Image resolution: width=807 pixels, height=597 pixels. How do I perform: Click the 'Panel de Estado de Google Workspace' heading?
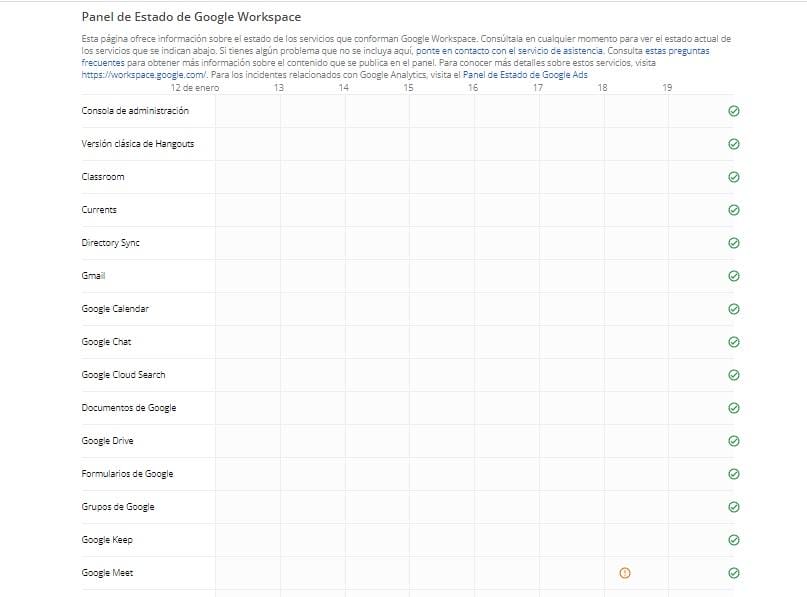click(x=191, y=17)
